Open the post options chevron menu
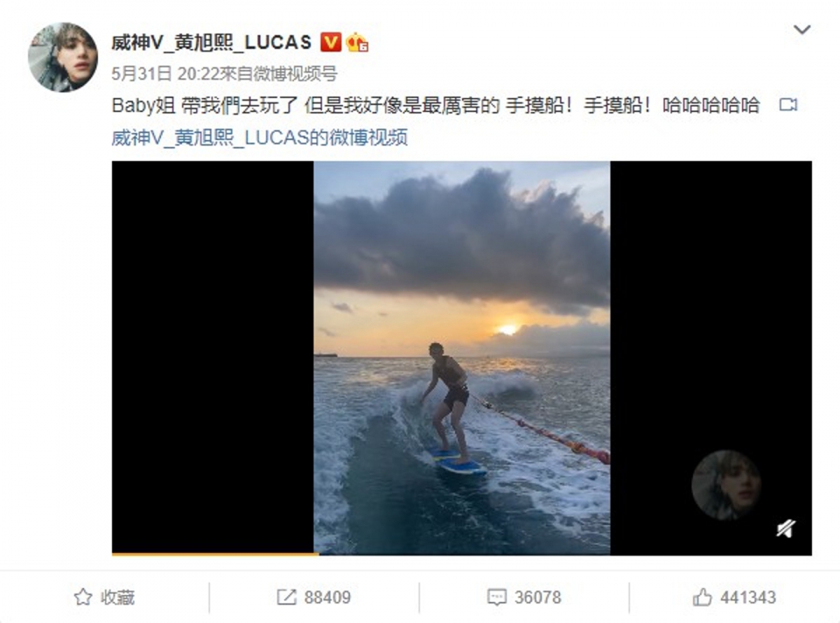 pyautogui.click(x=801, y=30)
